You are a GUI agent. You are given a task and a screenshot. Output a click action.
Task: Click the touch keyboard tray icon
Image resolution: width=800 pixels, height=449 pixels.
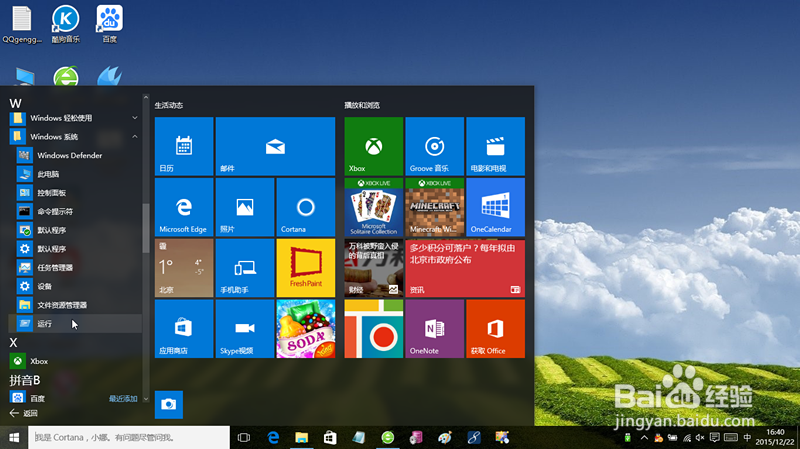coord(731,437)
